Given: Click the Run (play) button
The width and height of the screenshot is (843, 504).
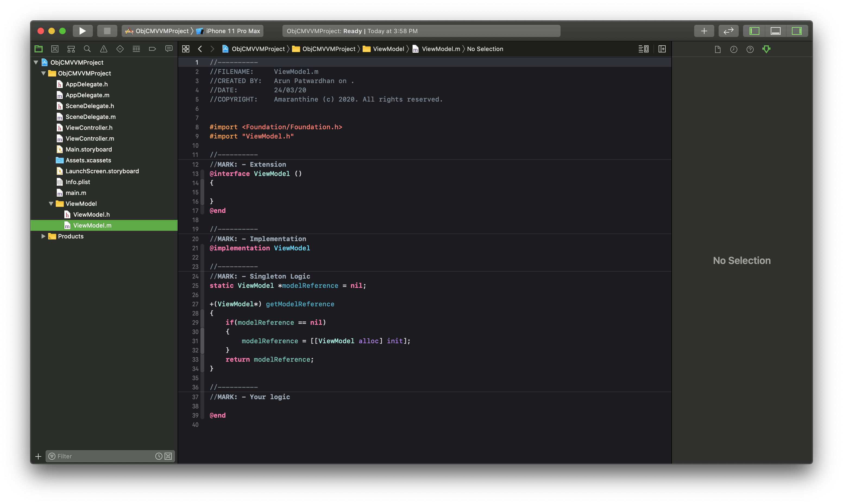Looking at the screenshot, I should click(x=82, y=31).
